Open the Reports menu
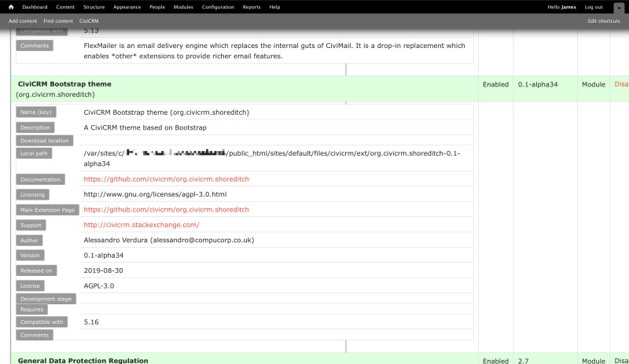The height and width of the screenshot is (364, 629). tap(252, 7)
